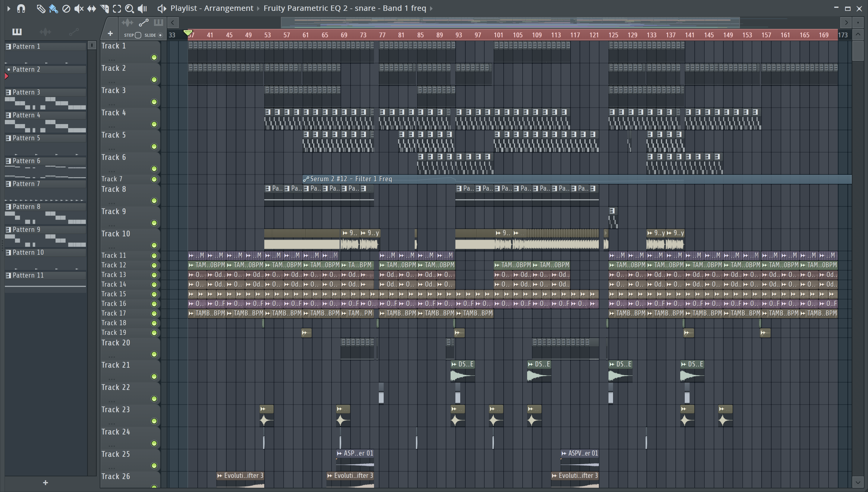Open the playlist options menu arrow

point(9,8)
